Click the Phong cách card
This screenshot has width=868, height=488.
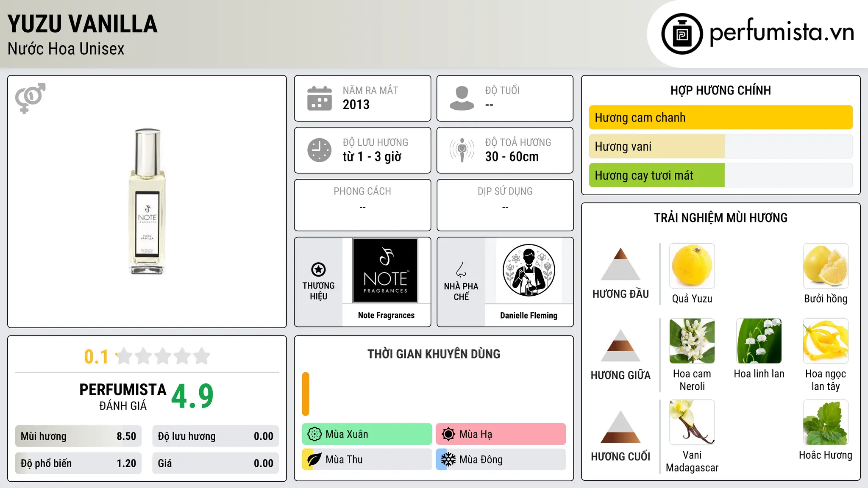click(x=362, y=205)
